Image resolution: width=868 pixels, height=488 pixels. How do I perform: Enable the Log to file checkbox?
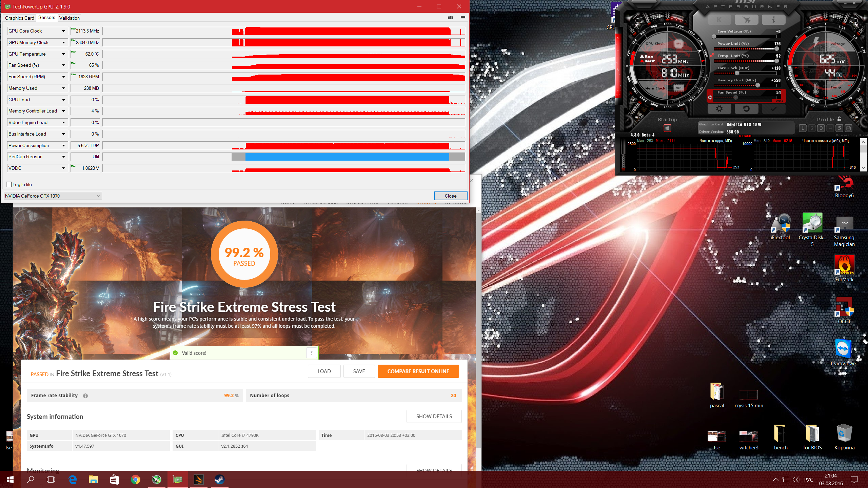[9, 184]
